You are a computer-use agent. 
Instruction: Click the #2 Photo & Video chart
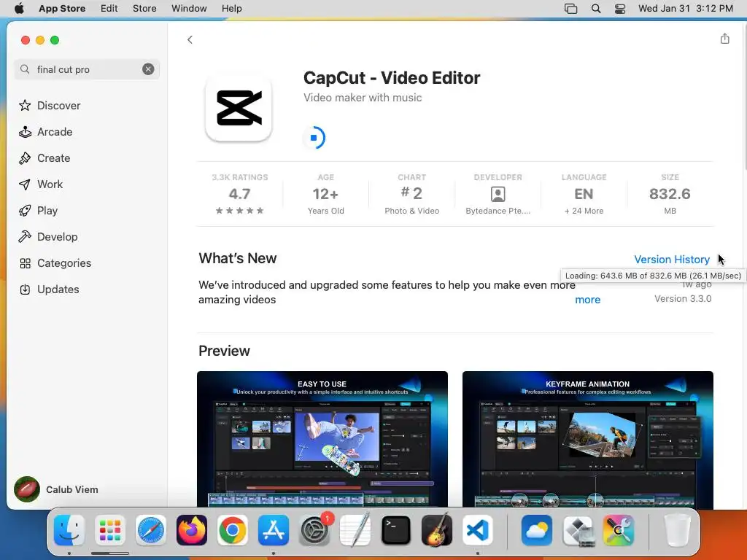tap(412, 194)
